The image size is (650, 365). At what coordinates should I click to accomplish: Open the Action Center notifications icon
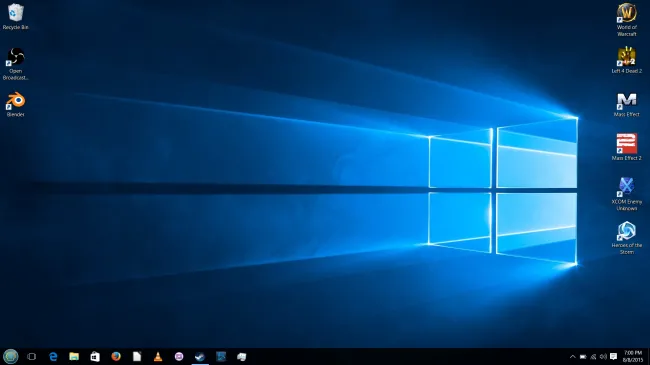click(614, 357)
